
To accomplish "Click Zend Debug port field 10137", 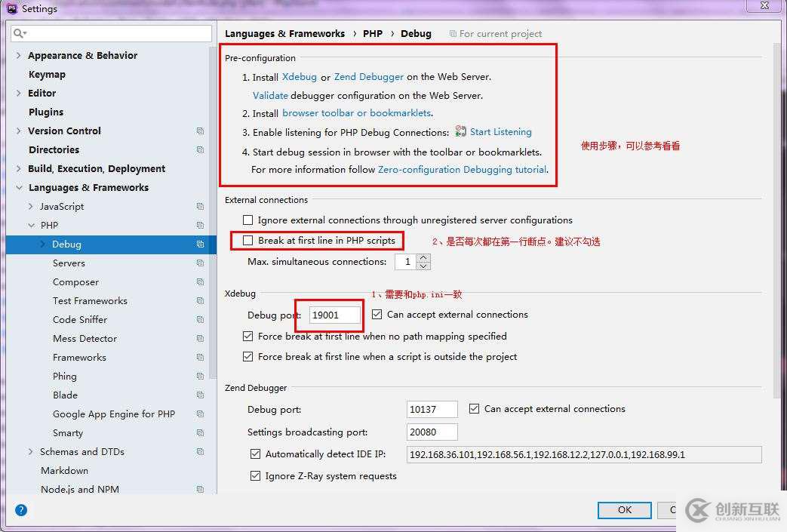I will [x=432, y=409].
